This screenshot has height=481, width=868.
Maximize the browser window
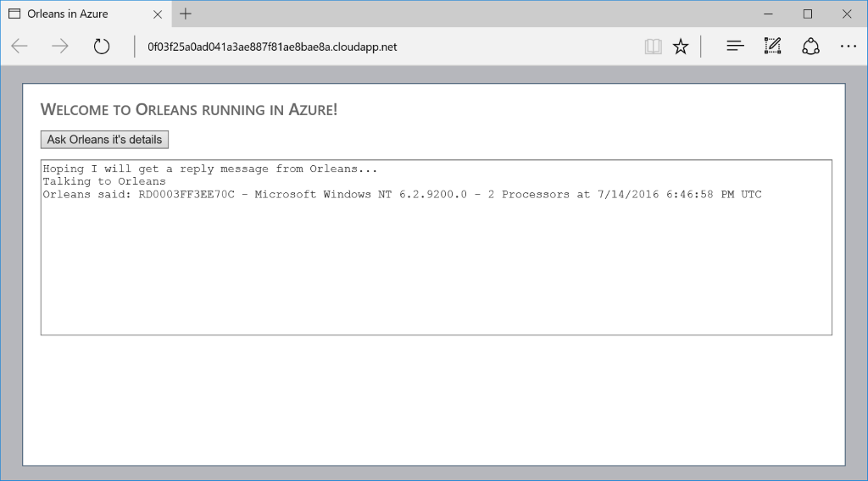808,14
